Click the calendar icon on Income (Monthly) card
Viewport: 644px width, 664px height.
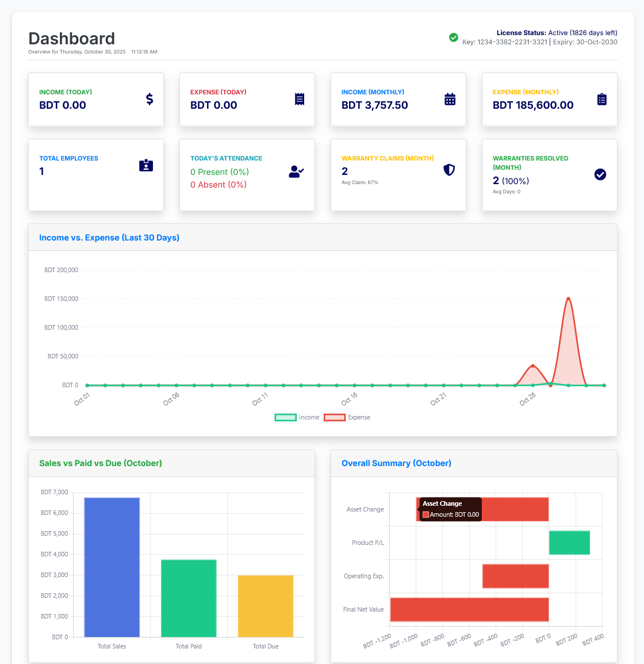click(x=451, y=99)
